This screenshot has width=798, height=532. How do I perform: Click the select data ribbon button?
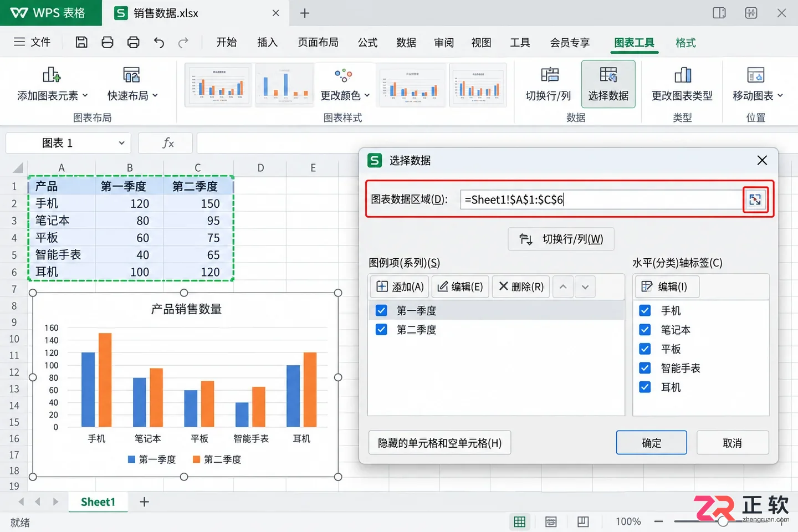tap(608, 84)
